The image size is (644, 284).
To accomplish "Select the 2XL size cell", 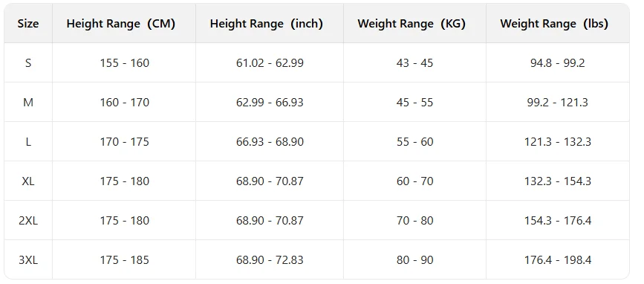I will click(28, 221).
